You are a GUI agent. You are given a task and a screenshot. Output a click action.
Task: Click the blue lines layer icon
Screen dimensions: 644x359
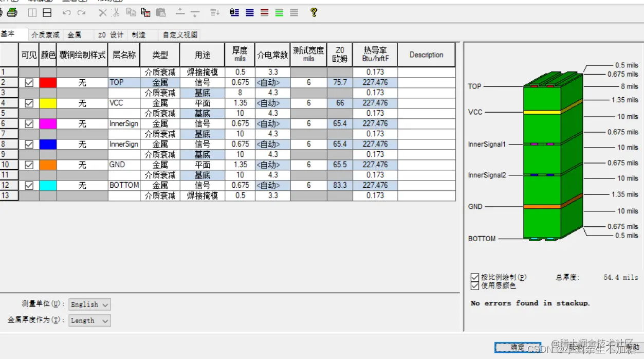(250, 13)
